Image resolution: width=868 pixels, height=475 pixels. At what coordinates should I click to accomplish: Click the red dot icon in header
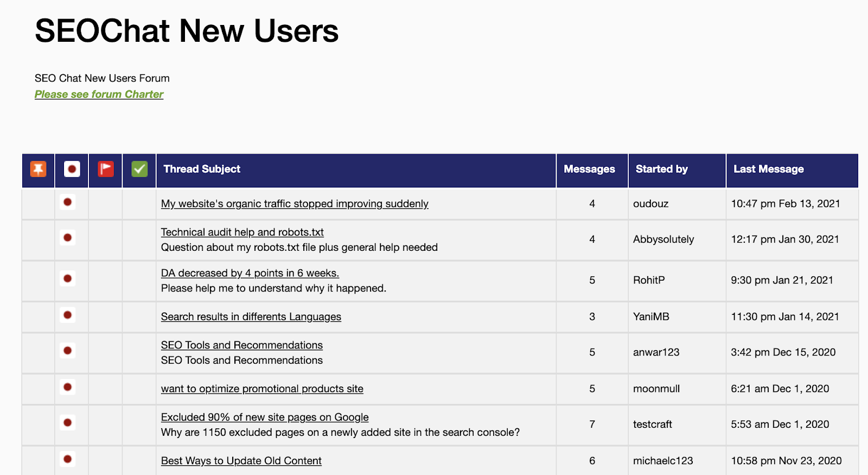(x=72, y=169)
